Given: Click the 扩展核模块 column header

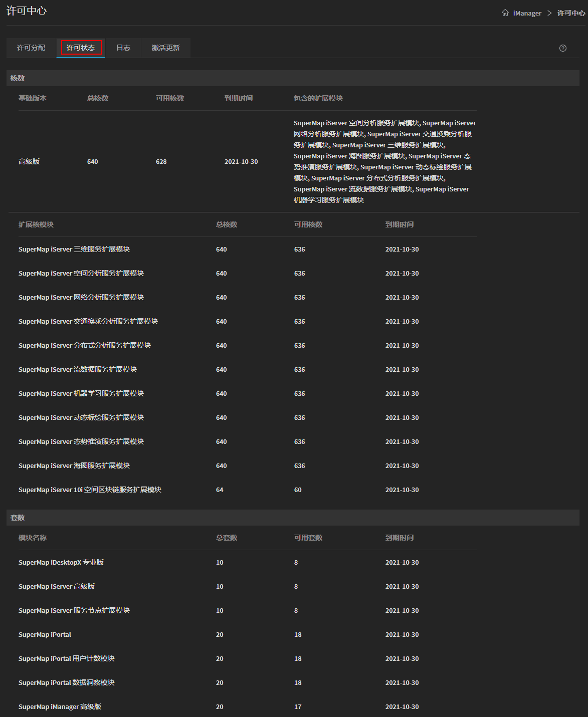Looking at the screenshot, I should [36, 224].
